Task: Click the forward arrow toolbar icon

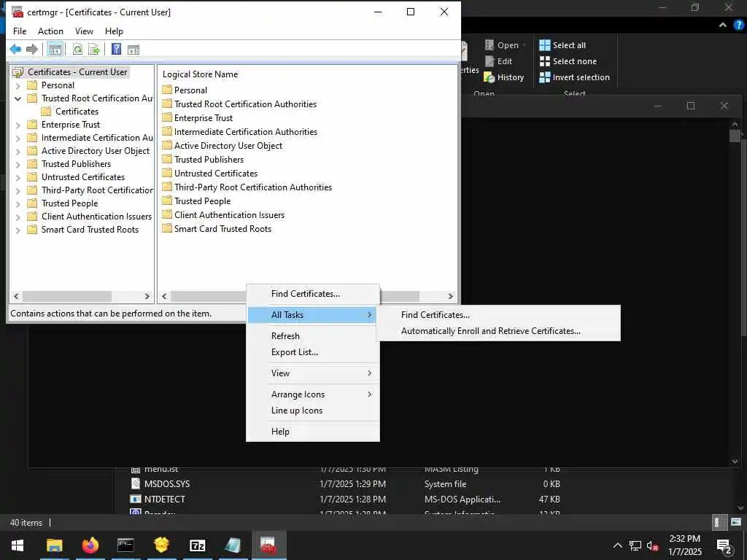Action: coord(32,49)
